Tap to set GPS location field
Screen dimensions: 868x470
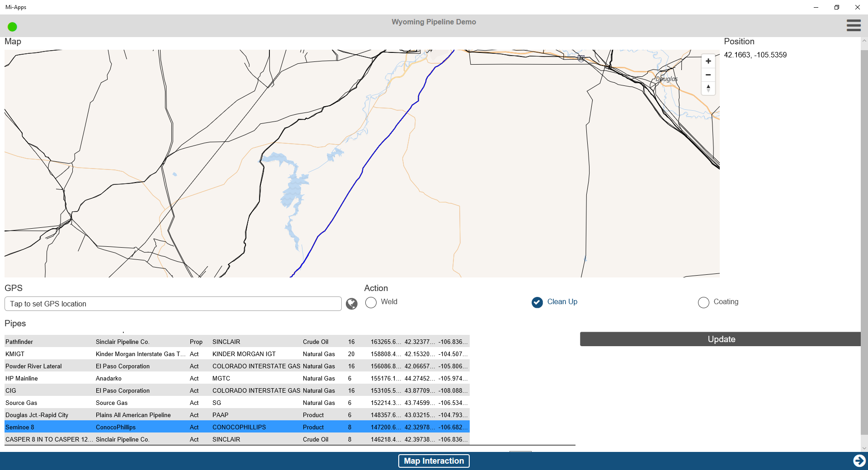[173, 304]
